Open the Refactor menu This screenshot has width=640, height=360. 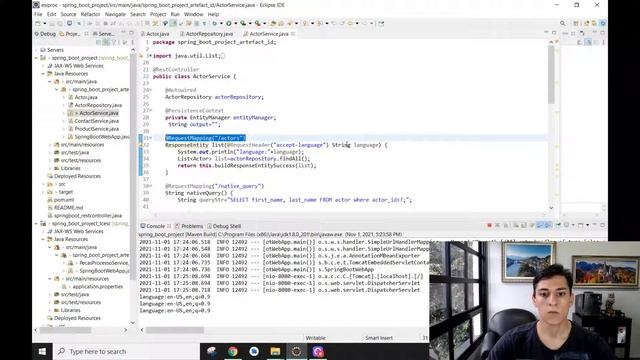coord(90,14)
